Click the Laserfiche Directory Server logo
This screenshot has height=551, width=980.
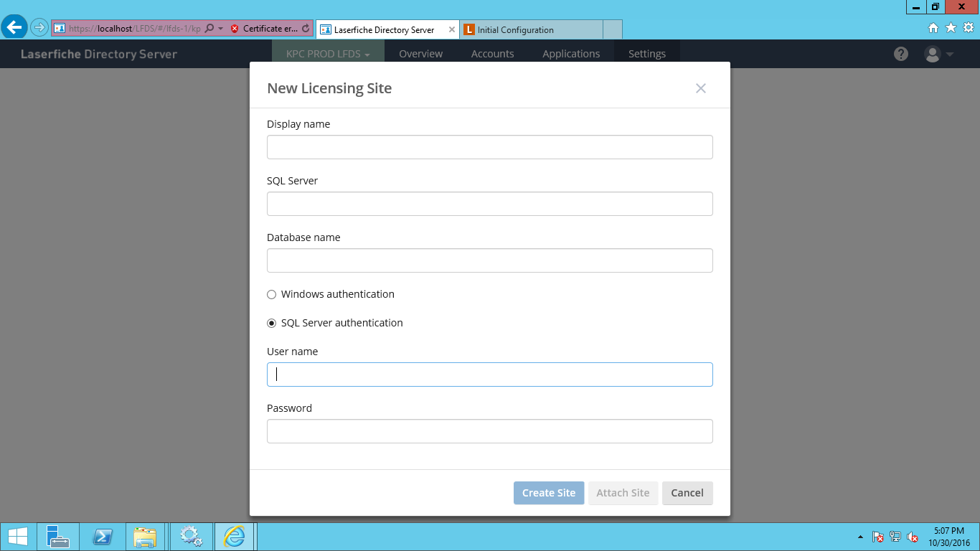(99, 54)
